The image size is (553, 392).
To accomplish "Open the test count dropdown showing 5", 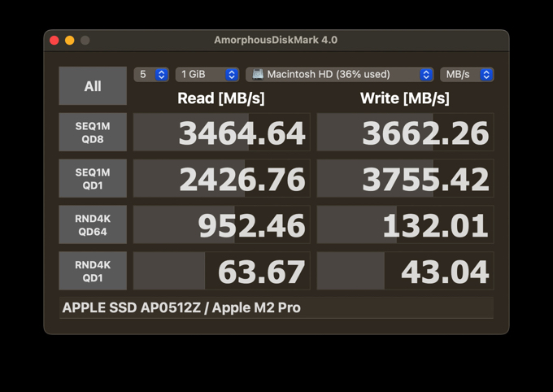I will [151, 74].
